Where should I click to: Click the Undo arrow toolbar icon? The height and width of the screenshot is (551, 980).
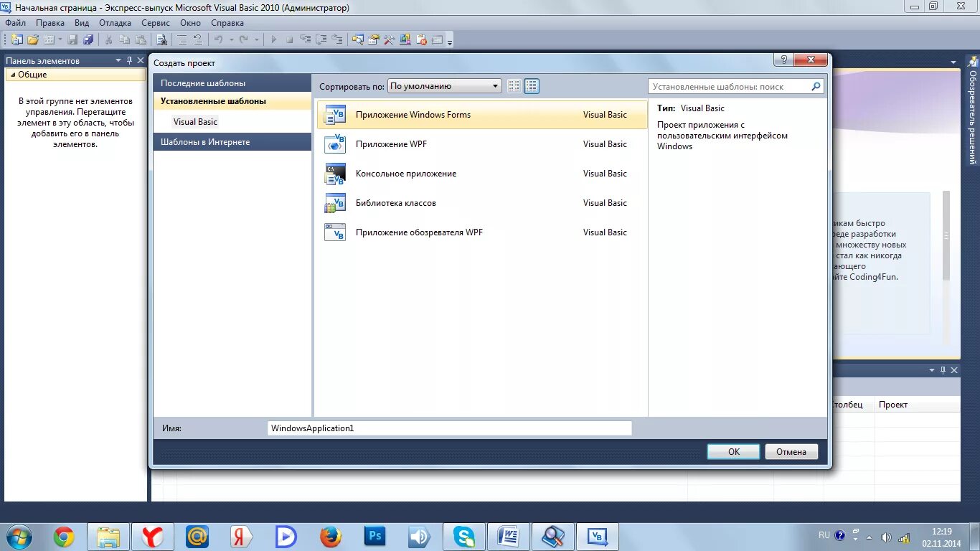click(x=219, y=39)
